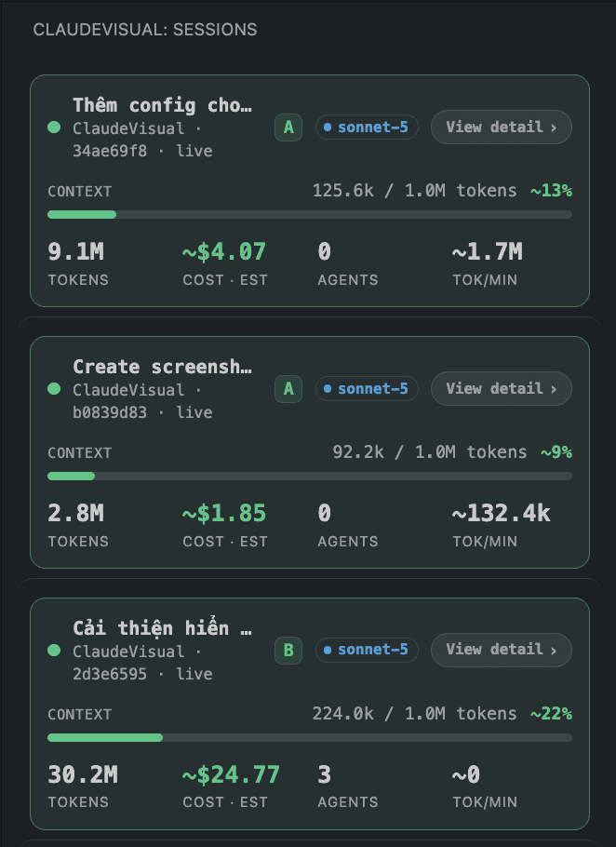This screenshot has width=616, height=847.
Task: Click green live status dot of Create screensh session
Action: pos(54,389)
